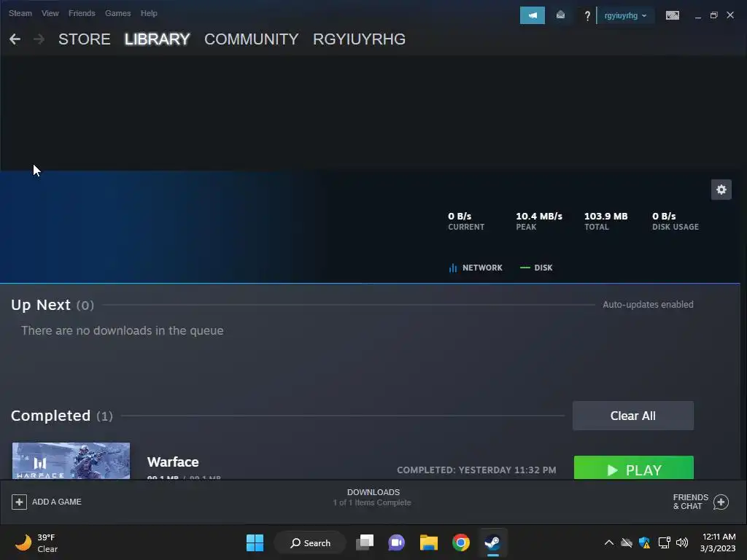Screen dimensions: 747x560
Task: Click the Completed yesterday 11:32 PM text
Action: click(x=476, y=470)
